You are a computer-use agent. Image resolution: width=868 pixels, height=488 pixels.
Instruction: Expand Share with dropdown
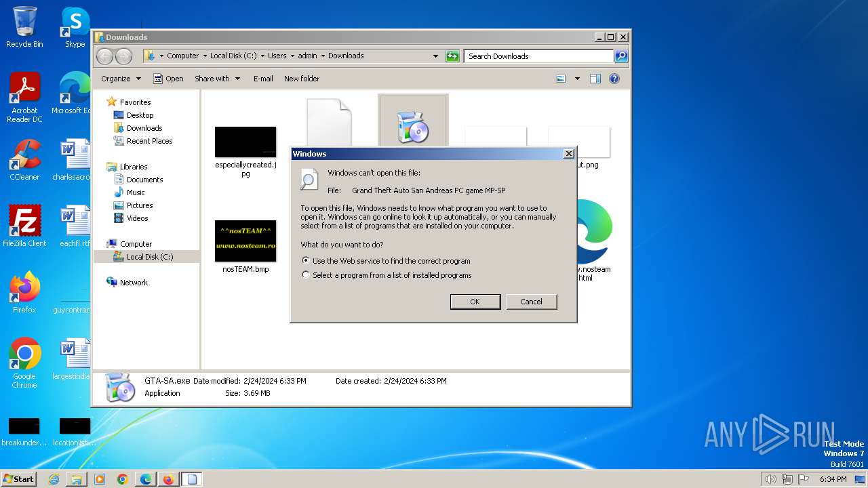217,79
